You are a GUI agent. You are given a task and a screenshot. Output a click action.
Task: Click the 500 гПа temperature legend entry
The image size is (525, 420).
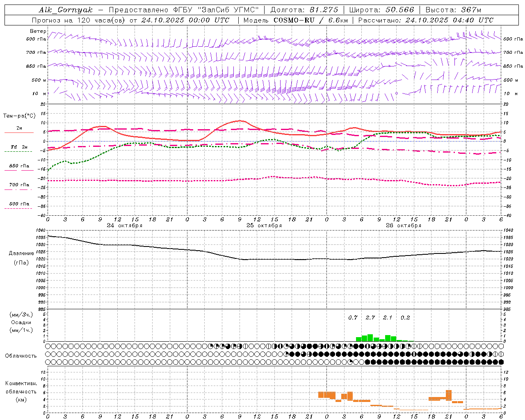click(x=19, y=204)
